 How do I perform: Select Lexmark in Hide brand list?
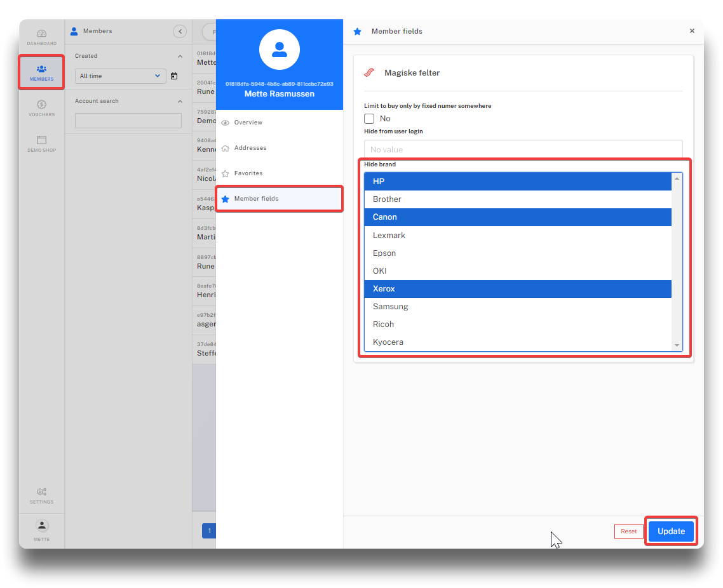[518, 235]
